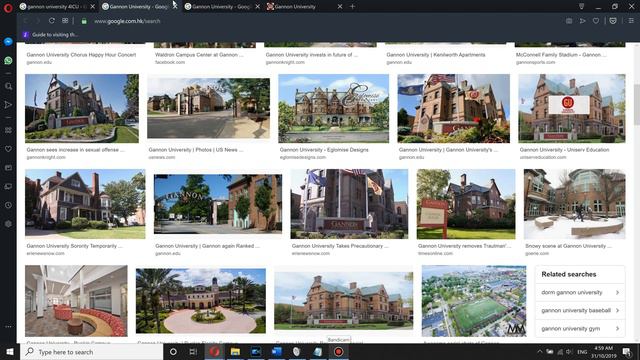Click the sidebar search magnifier icon
Screen dimensions: 640x360
click(8, 86)
